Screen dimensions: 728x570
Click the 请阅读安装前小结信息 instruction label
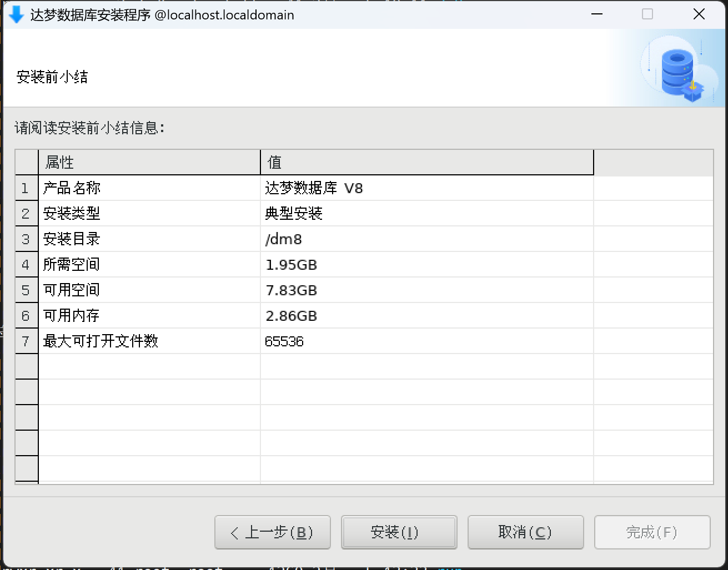[x=89, y=128]
